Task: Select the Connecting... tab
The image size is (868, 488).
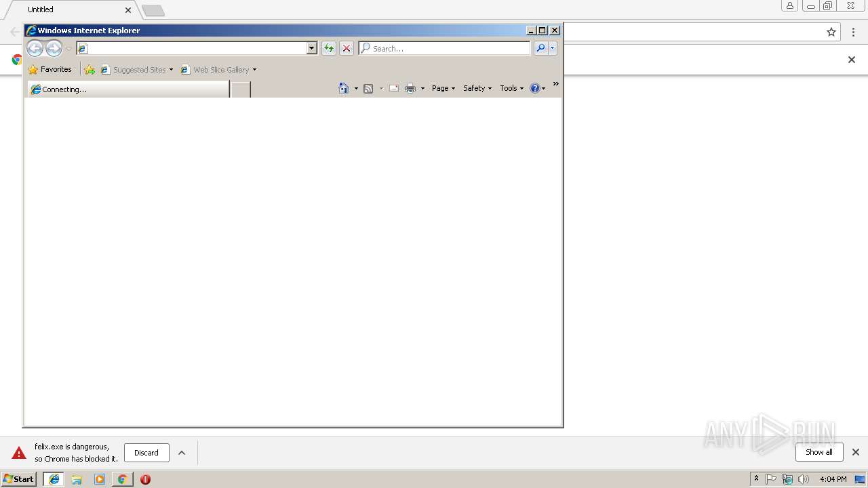Action: [128, 89]
